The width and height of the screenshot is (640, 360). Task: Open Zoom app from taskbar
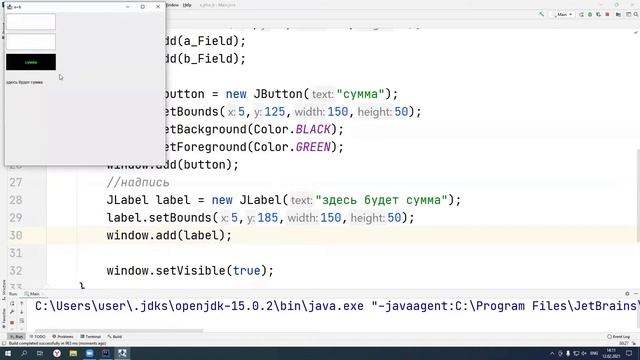click(x=89, y=353)
